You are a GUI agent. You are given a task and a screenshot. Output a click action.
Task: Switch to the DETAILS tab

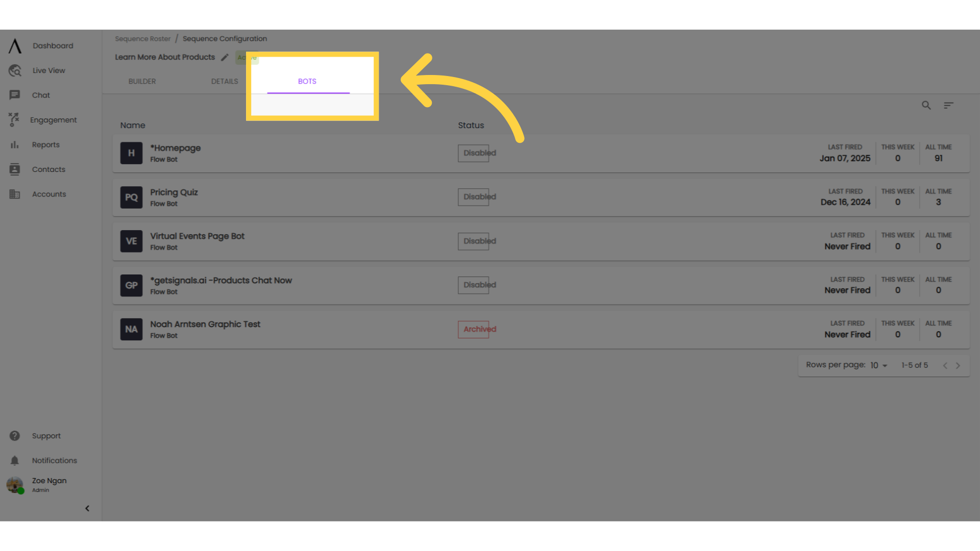224,81
